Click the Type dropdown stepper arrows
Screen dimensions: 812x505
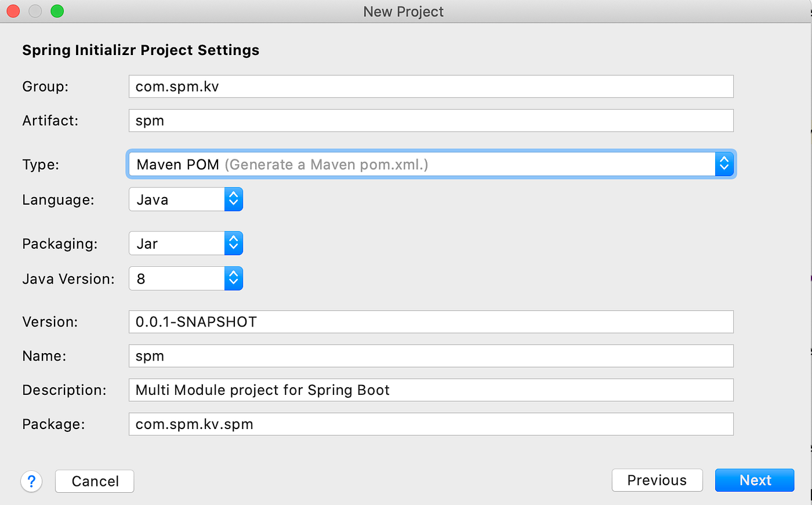(724, 164)
